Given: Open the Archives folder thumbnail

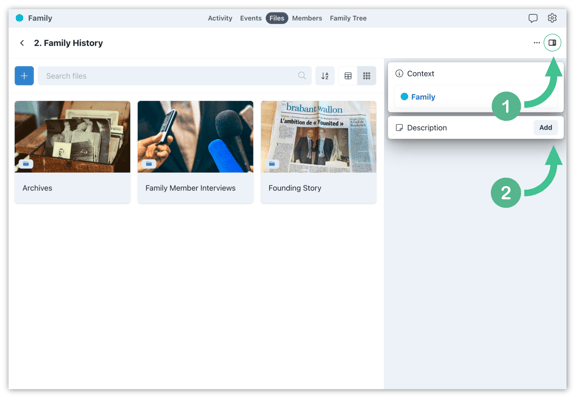Looking at the screenshot, I should (72, 137).
